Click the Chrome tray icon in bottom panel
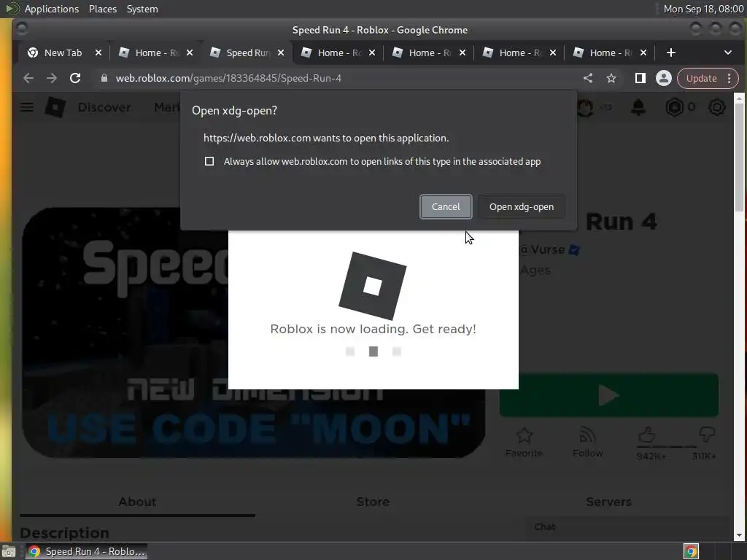 [691, 551]
